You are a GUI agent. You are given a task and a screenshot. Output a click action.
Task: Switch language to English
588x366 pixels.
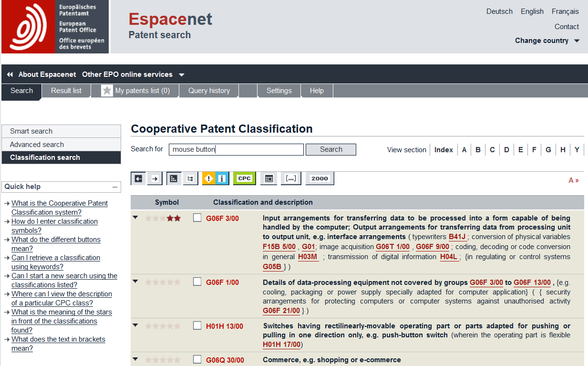(x=532, y=11)
